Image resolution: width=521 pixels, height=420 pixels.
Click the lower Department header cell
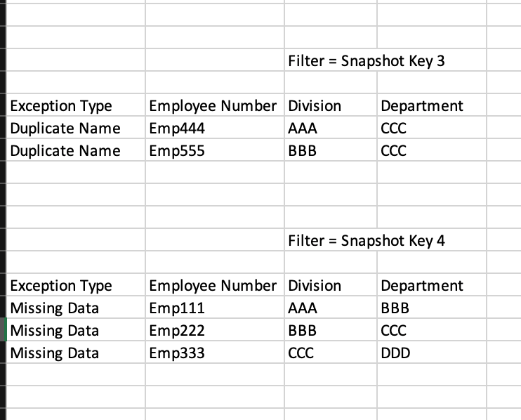tap(432, 284)
